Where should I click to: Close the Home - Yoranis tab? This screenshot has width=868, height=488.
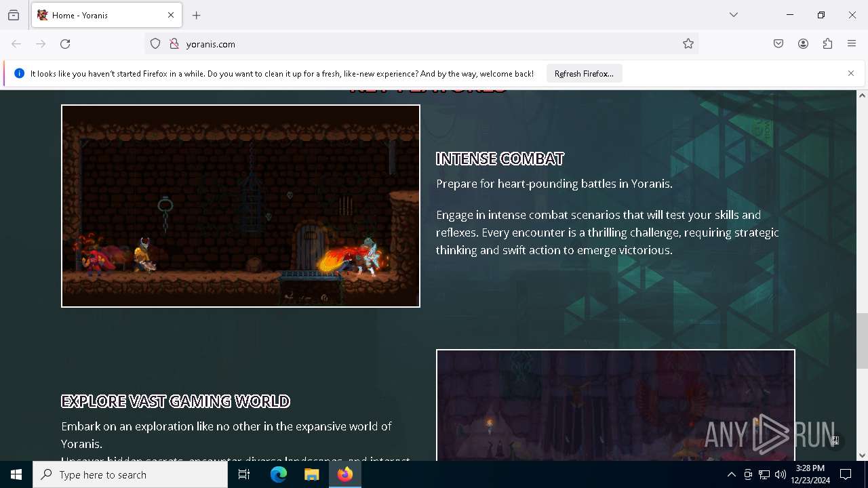coord(171,15)
